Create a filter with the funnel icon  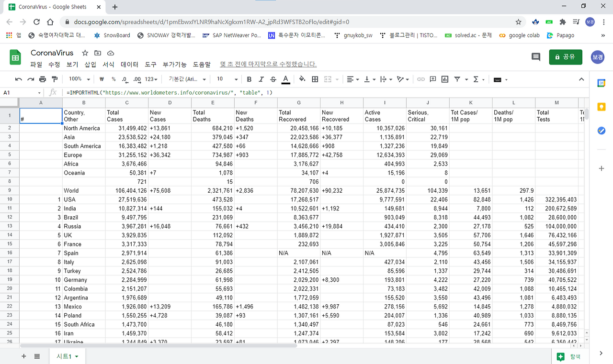pyautogui.click(x=457, y=79)
